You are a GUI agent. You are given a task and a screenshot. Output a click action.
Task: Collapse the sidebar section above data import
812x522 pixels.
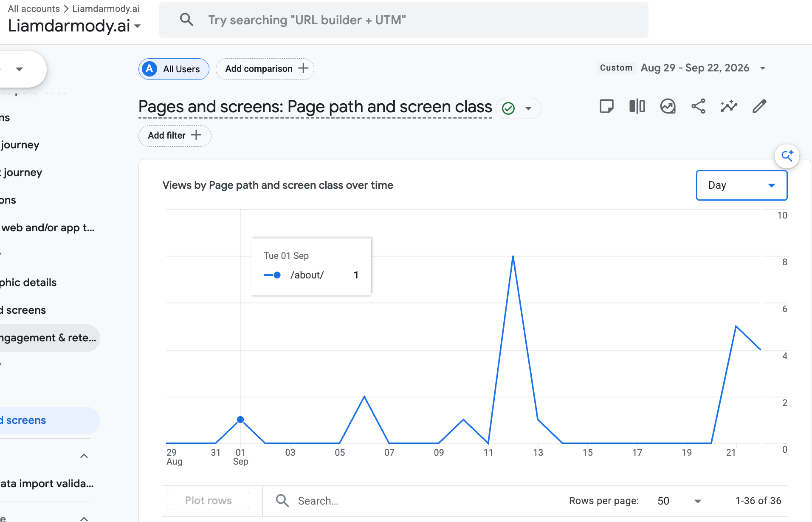[x=84, y=456]
